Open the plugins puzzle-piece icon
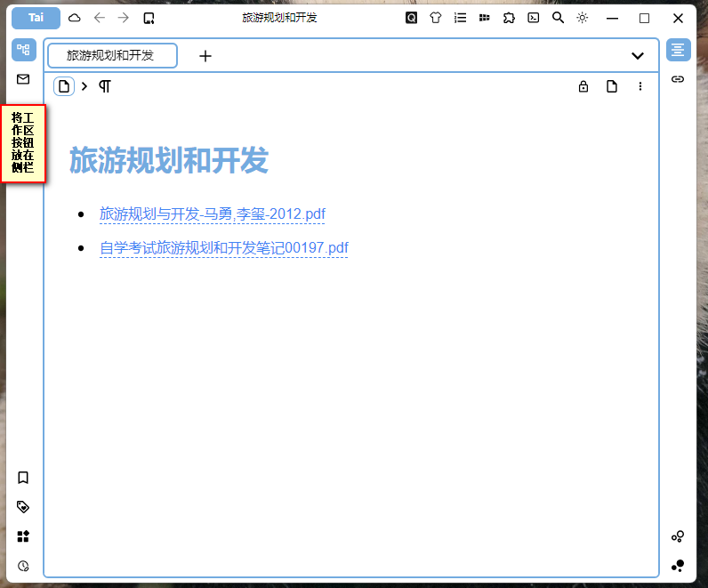This screenshot has width=708, height=588. click(509, 18)
